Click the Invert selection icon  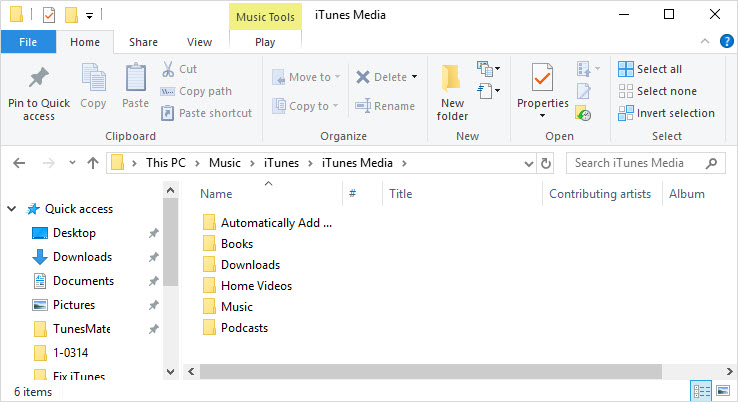pos(626,113)
